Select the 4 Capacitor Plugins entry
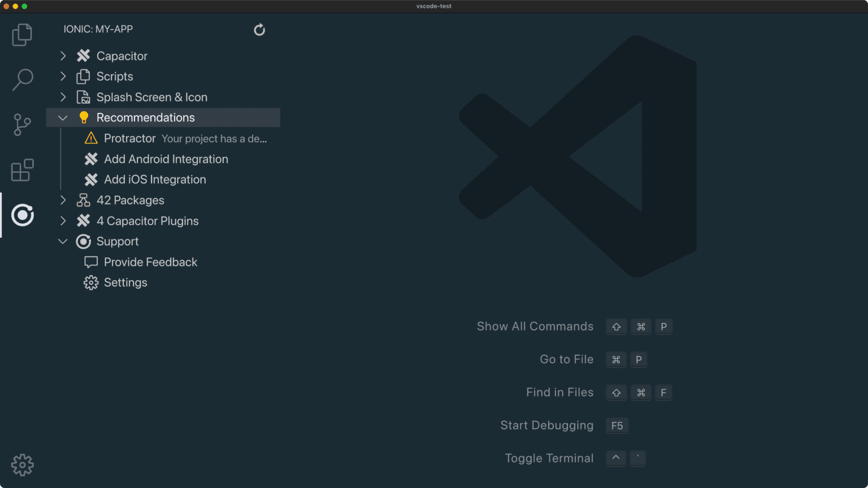Viewport: 868px width, 488px height. pyautogui.click(x=147, y=221)
